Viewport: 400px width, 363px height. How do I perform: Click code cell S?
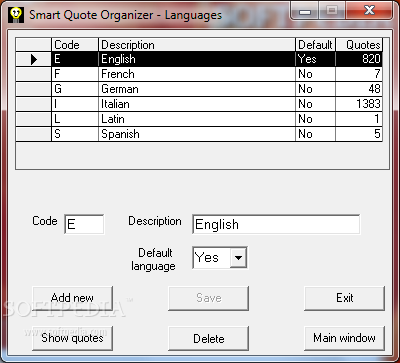[75, 134]
